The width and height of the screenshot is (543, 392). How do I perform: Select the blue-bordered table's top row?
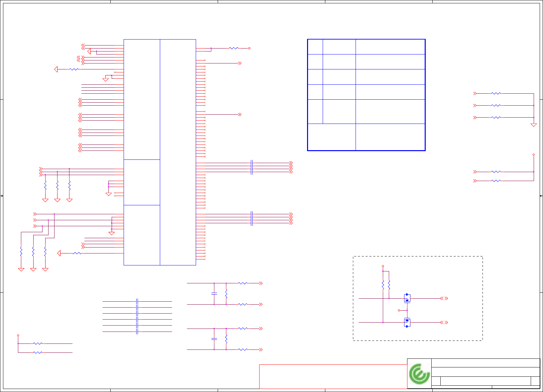tap(366, 47)
